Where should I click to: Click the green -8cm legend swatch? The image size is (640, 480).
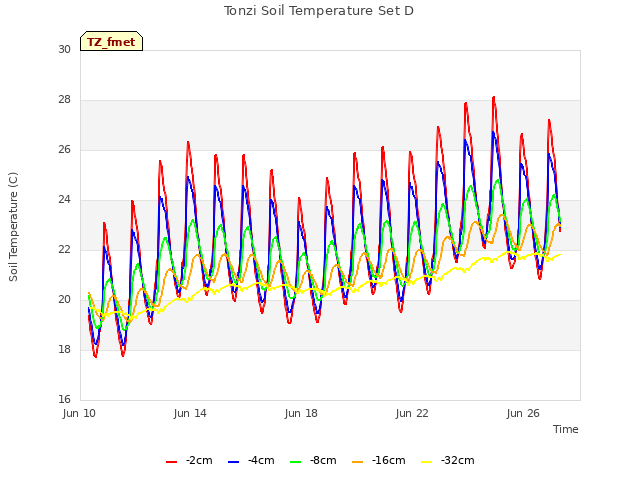click(296, 462)
